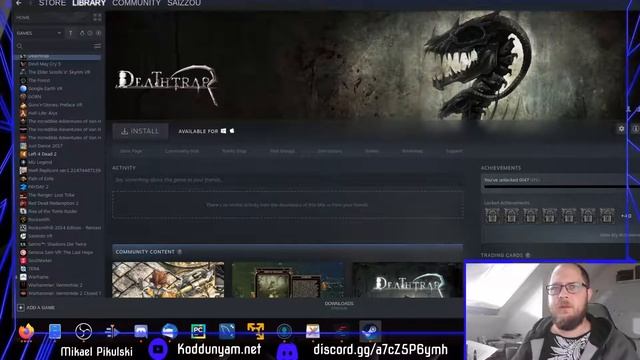Click Trading Cards help icon
Viewport: 640px width, 360px height.
pyautogui.click(x=528, y=255)
